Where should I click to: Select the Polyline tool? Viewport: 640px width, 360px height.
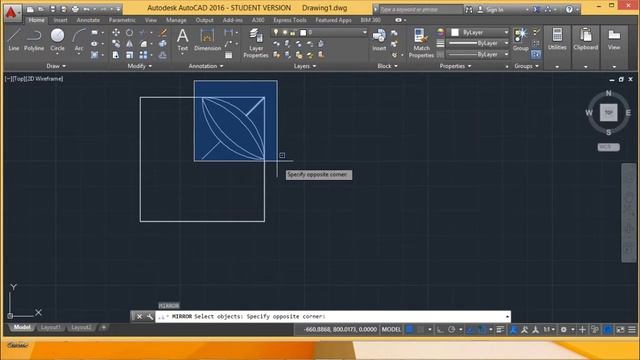pos(34,40)
